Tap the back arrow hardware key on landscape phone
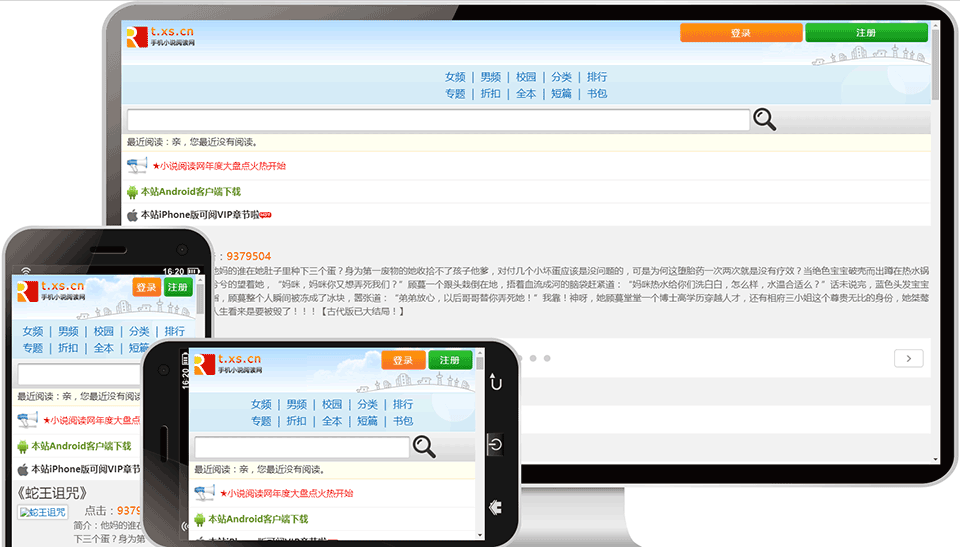960x547 pixels. pyautogui.click(x=496, y=383)
